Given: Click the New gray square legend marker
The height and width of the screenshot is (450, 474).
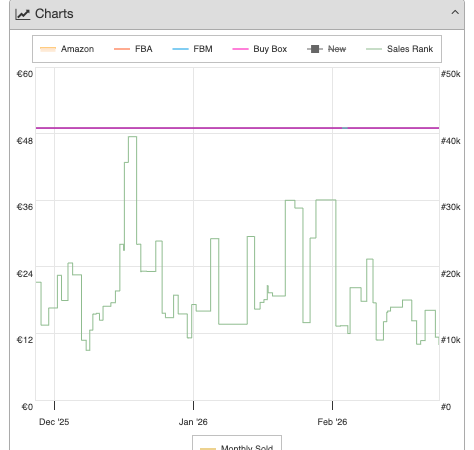Looking at the screenshot, I should pos(315,49).
